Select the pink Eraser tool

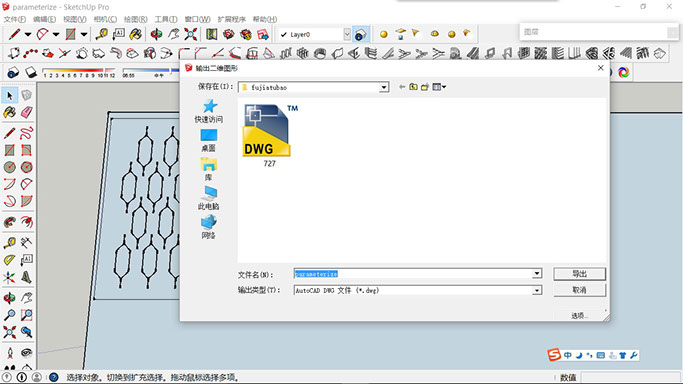(x=27, y=112)
